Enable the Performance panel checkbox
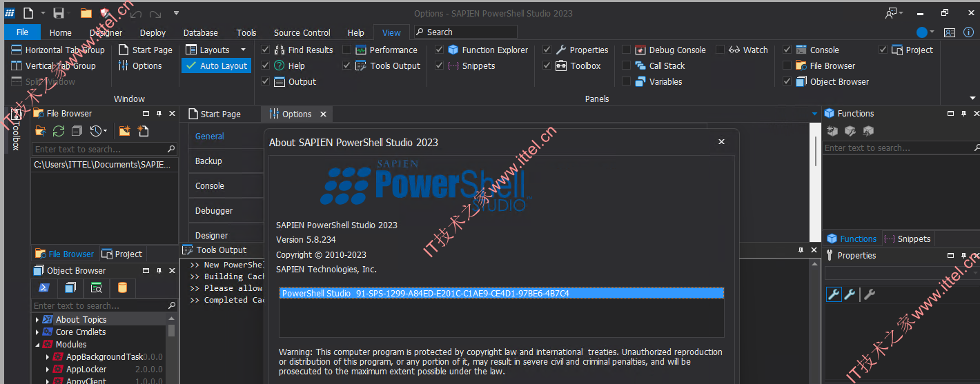The image size is (980, 384). (347, 50)
